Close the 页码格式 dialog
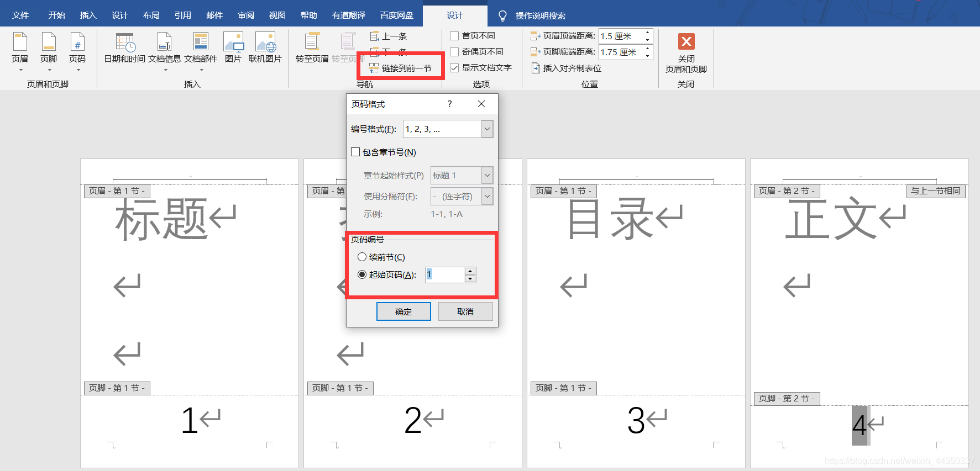The width and height of the screenshot is (980, 471). click(481, 104)
